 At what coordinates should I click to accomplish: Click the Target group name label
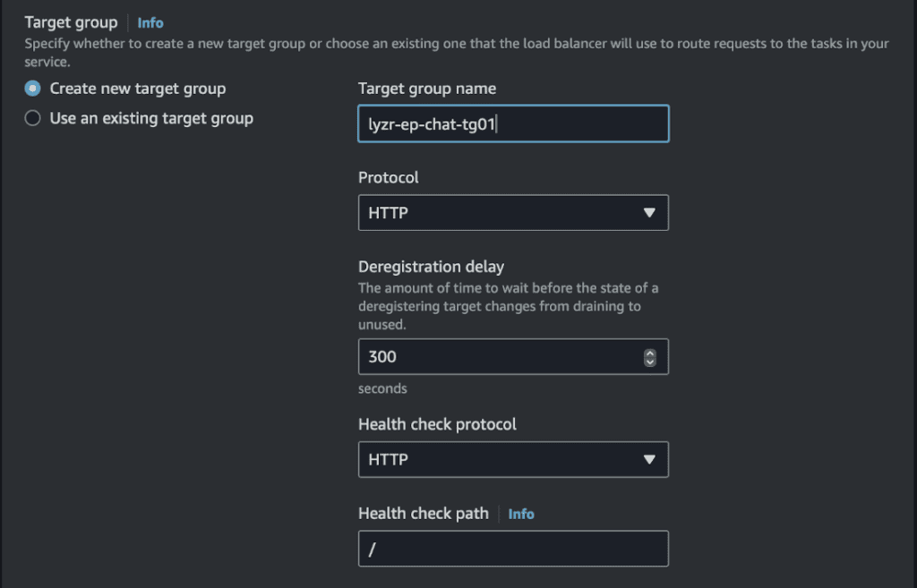(427, 89)
